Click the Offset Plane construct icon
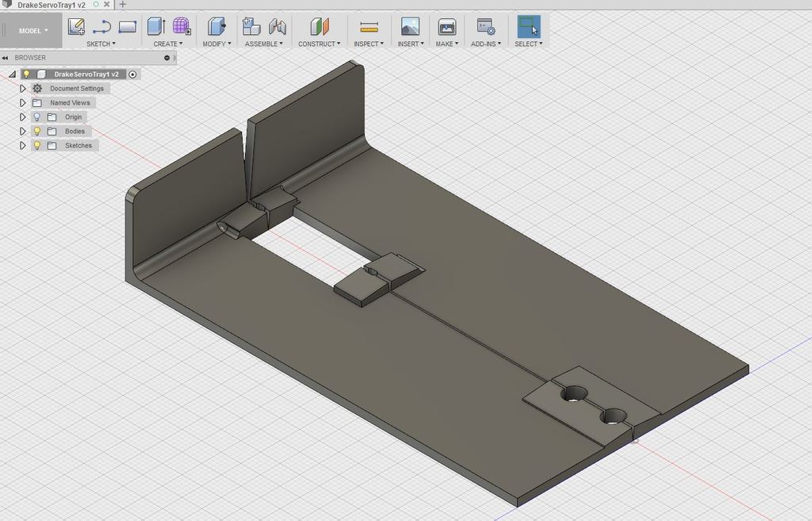This screenshot has height=521, width=812. tap(319, 27)
